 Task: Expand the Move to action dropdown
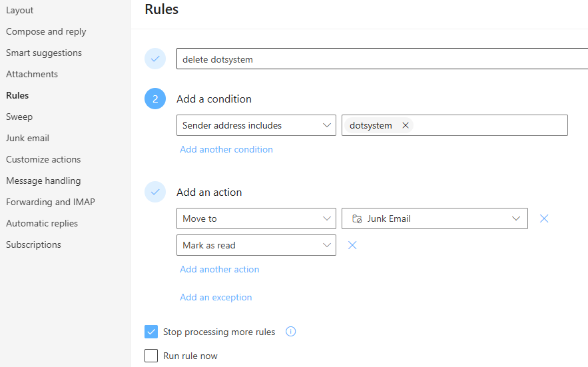[256, 218]
